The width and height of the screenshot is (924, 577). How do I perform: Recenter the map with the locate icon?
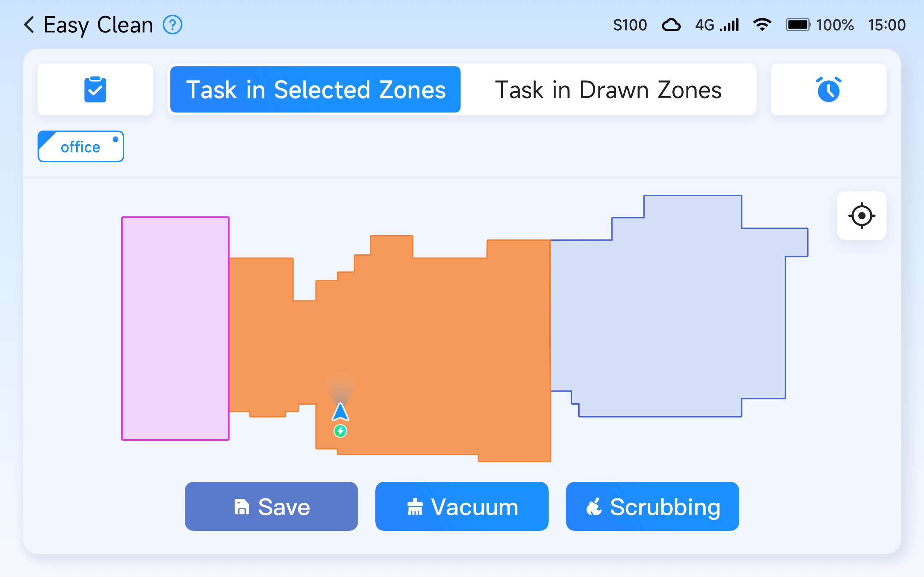(862, 216)
